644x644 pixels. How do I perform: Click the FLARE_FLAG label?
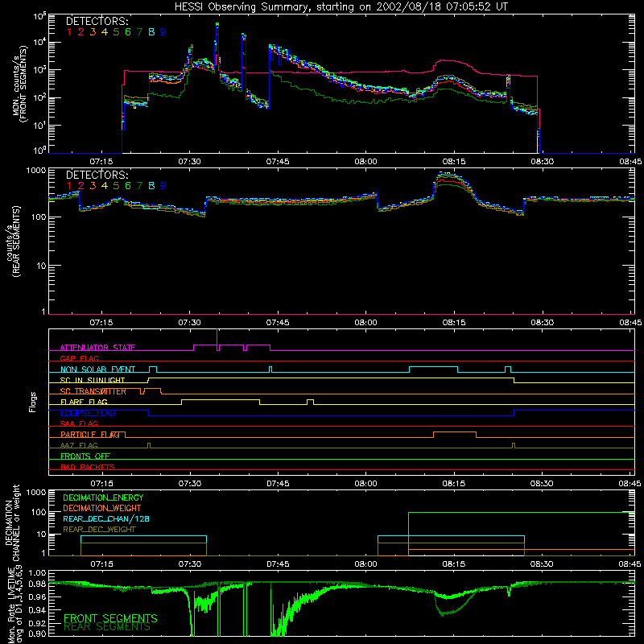[x=84, y=402]
